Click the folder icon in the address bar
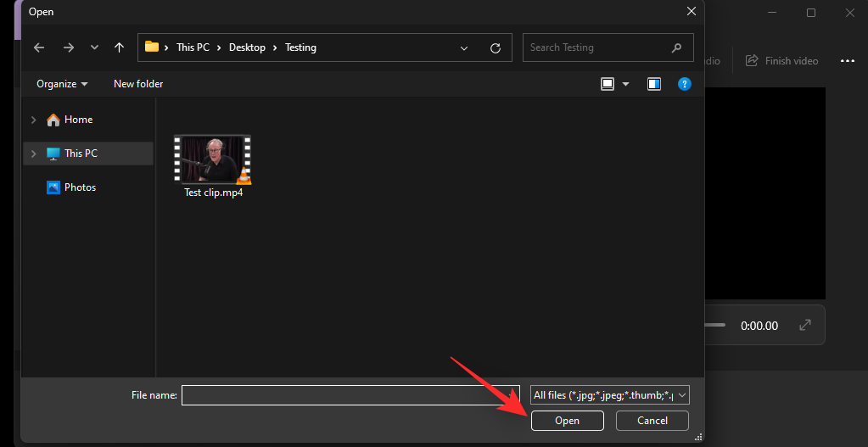 [152, 47]
